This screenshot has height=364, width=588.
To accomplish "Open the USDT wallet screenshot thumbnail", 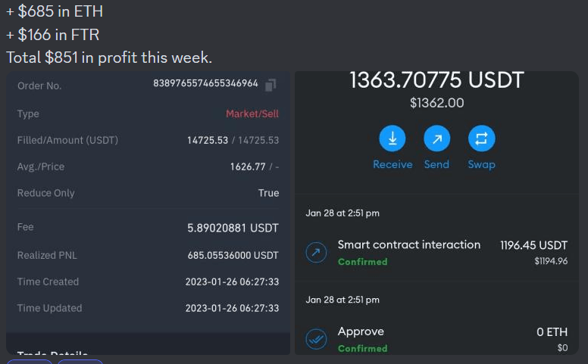I will pos(436,213).
